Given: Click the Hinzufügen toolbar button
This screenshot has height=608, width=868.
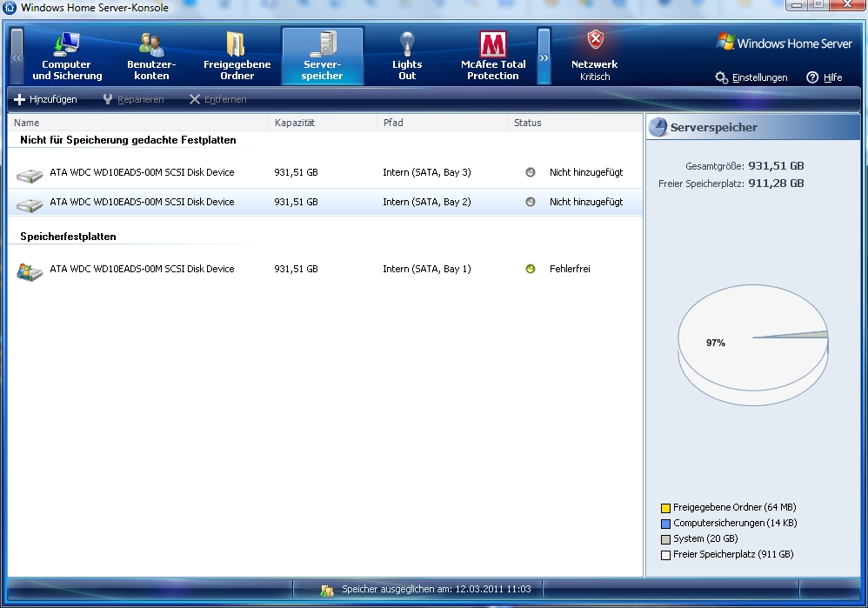Looking at the screenshot, I should 45,100.
